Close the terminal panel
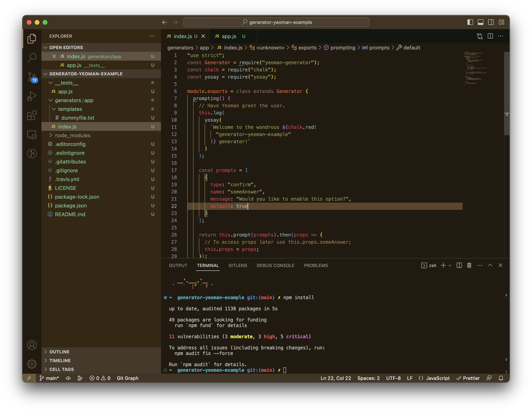 click(x=500, y=265)
